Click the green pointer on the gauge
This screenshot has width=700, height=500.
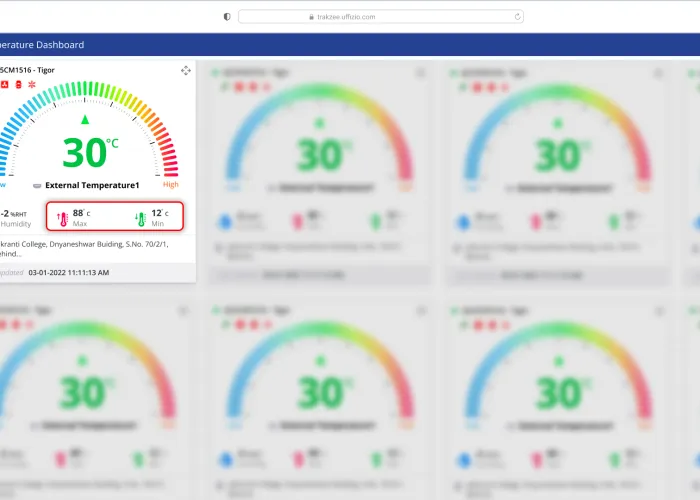click(85, 120)
